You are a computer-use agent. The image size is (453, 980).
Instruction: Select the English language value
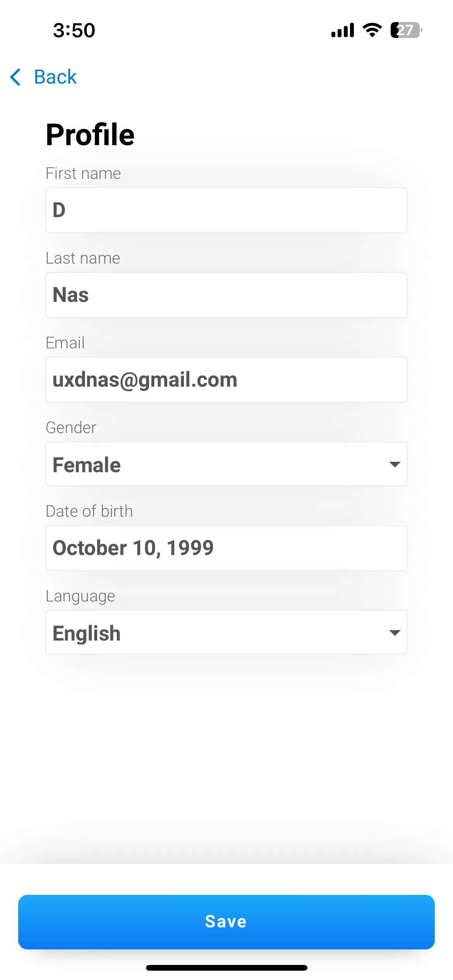click(87, 634)
